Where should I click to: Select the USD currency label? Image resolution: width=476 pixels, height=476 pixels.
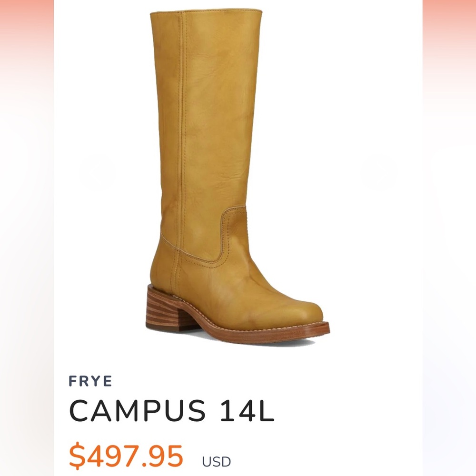[x=217, y=462]
